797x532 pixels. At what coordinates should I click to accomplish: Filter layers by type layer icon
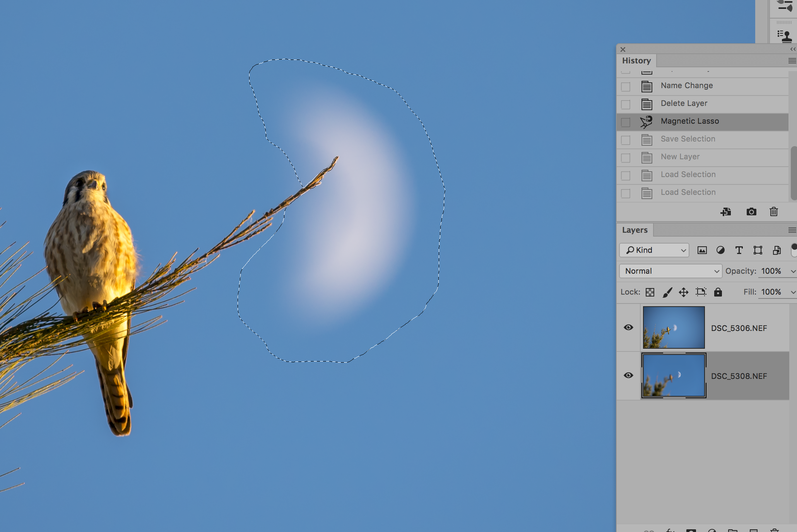tap(739, 250)
